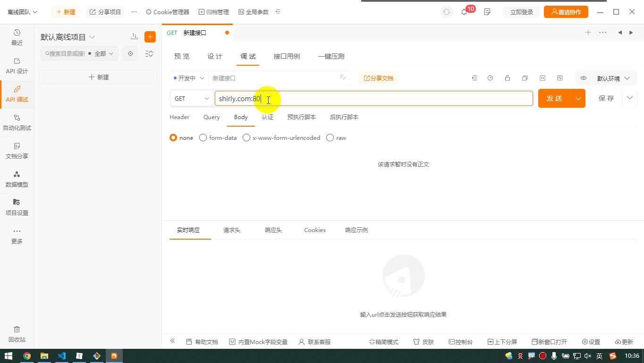Click the 发送 send button
This screenshot has height=363, width=644.
tap(555, 98)
